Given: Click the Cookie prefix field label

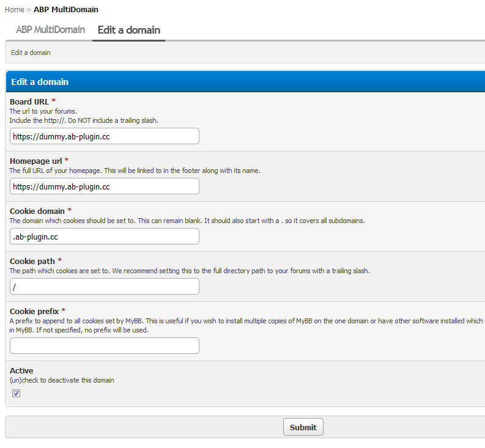Looking at the screenshot, I should tap(34, 311).
